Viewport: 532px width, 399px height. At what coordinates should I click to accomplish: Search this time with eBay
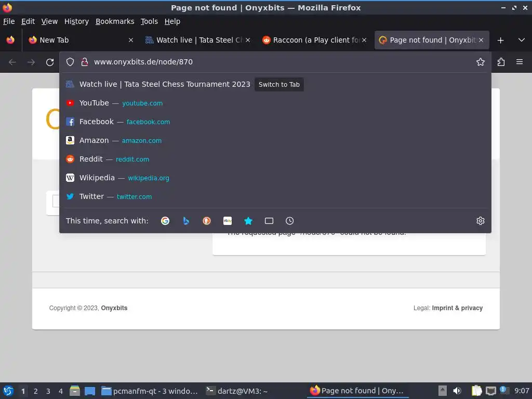coord(228,221)
